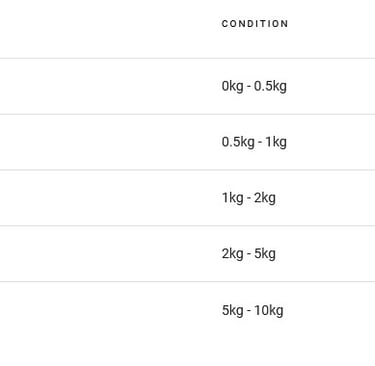This screenshot has width=375, height=366.
Task: Click the divider line beneath the CONDITION header
Action: 187,58
